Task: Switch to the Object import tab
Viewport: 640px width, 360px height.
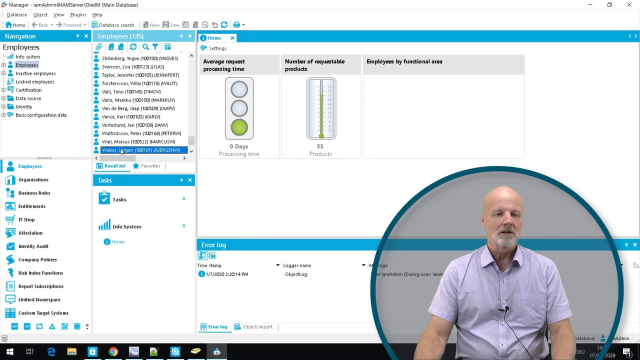Action: 253,327
